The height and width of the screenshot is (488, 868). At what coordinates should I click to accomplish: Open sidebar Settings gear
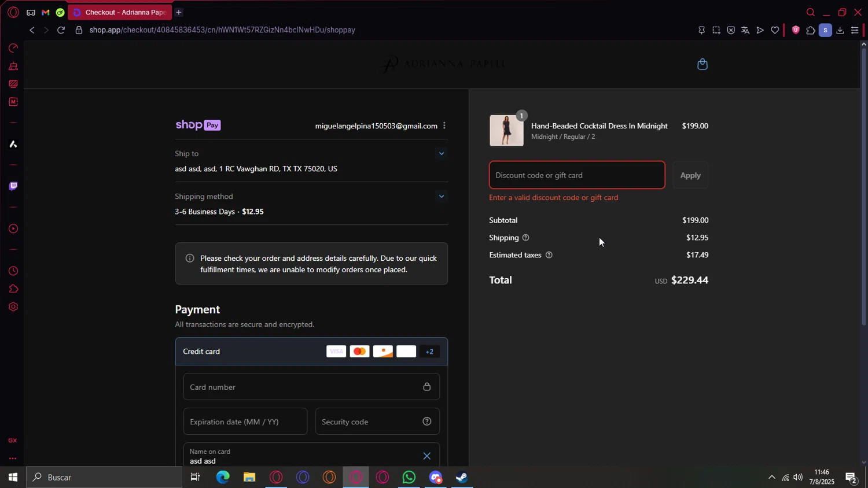13,306
